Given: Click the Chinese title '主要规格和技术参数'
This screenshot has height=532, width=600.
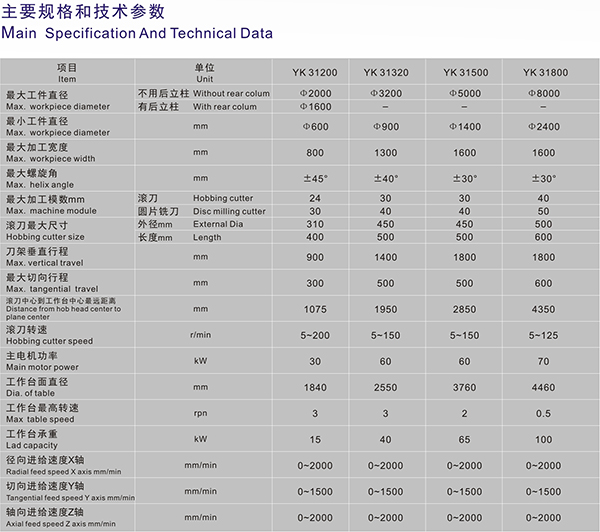Looking at the screenshot, I should (83, 11).
